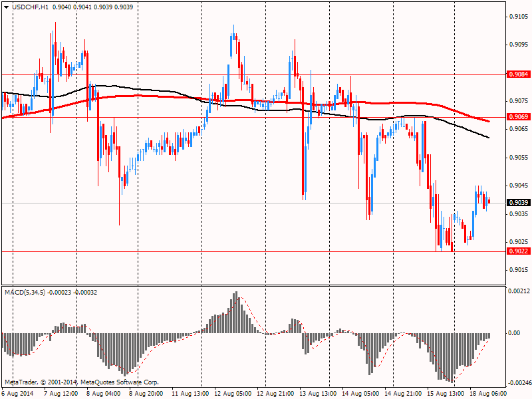The height and width of the screenshot is (399, 532).
Task: Select the red 0.9069 price level tag
Action: click(x=517, y=117)
